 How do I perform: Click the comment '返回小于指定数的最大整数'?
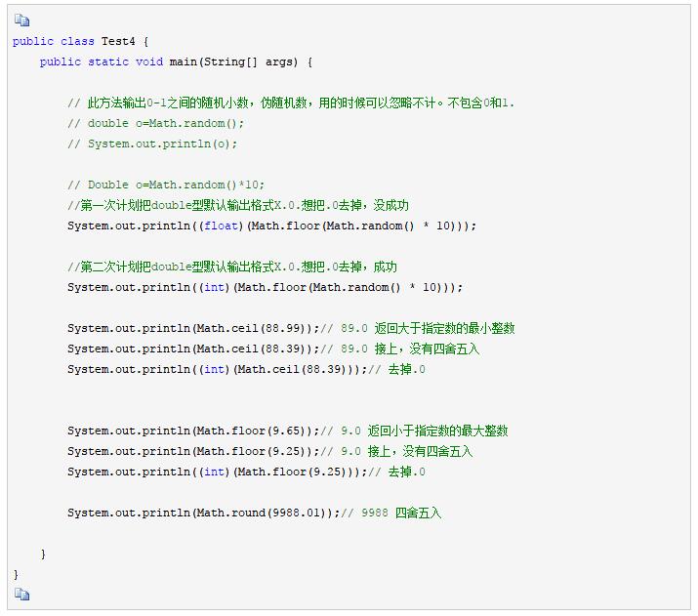point(437,431)
